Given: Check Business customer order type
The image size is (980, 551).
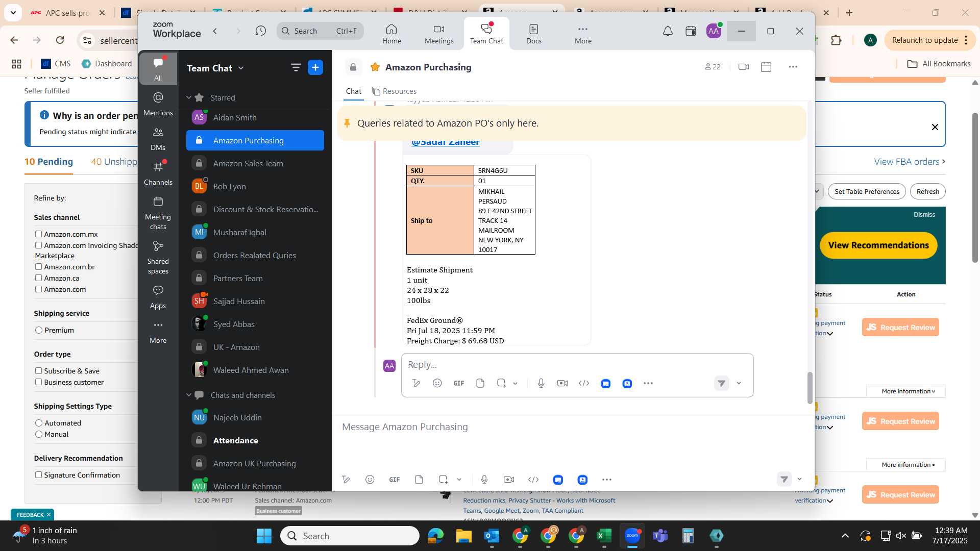Looking at the screenshot, I should pyautogui.click(x=38, y=382).
